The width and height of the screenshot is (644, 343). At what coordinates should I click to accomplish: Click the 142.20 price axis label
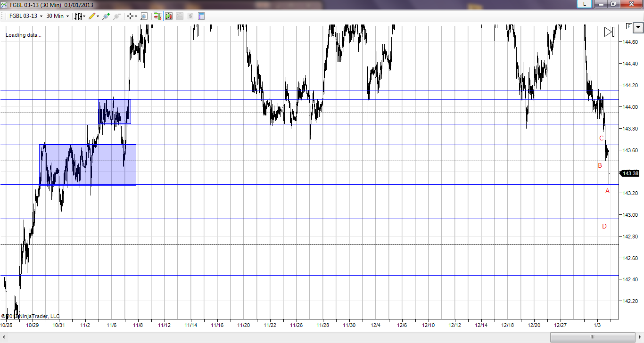click(x=630, y=302)
